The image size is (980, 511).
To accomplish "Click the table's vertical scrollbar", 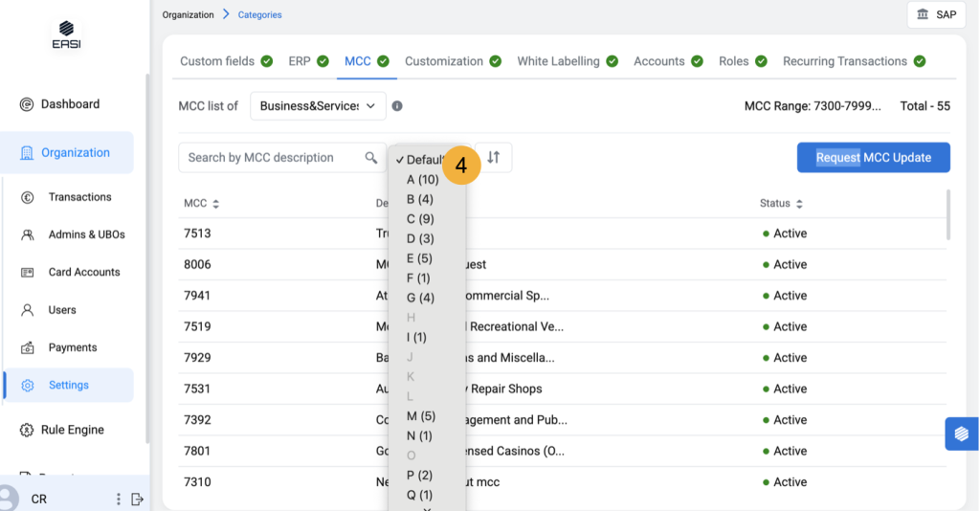I will tap(948, 215).
